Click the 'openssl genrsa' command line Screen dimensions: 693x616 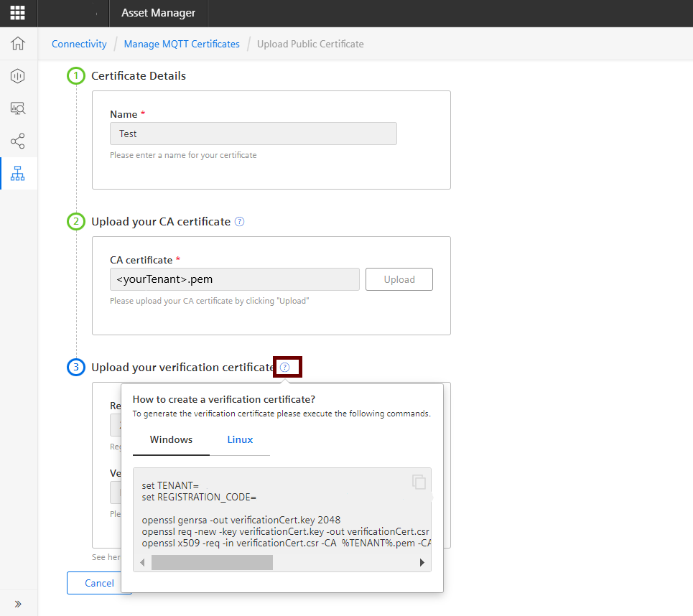(241, 520)
